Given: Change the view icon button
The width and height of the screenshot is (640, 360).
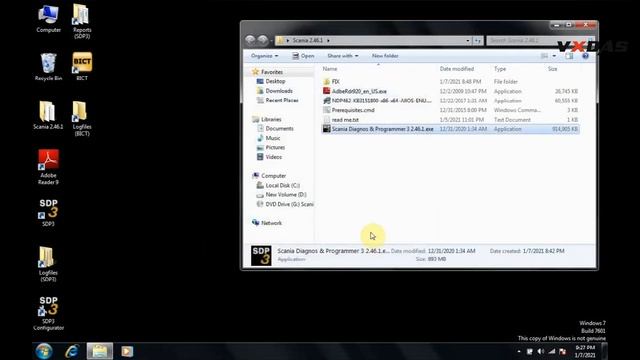Looking at the screenshot, I should [544, 56].
